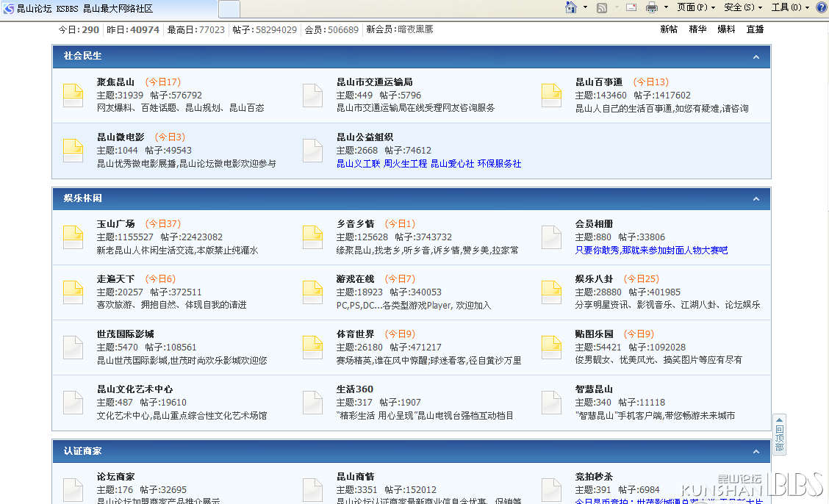Image resolution: width=829 pixels, height=504 pixels.
Task: Click the 乡音乡情 forum folder icon
Action: [312, 237]
